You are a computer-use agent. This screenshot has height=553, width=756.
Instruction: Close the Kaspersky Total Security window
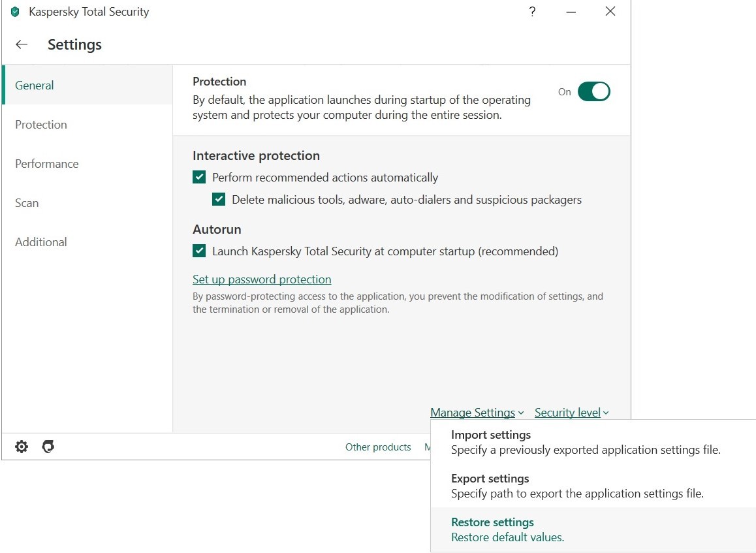pyautogui.click(x=610, y=12)
